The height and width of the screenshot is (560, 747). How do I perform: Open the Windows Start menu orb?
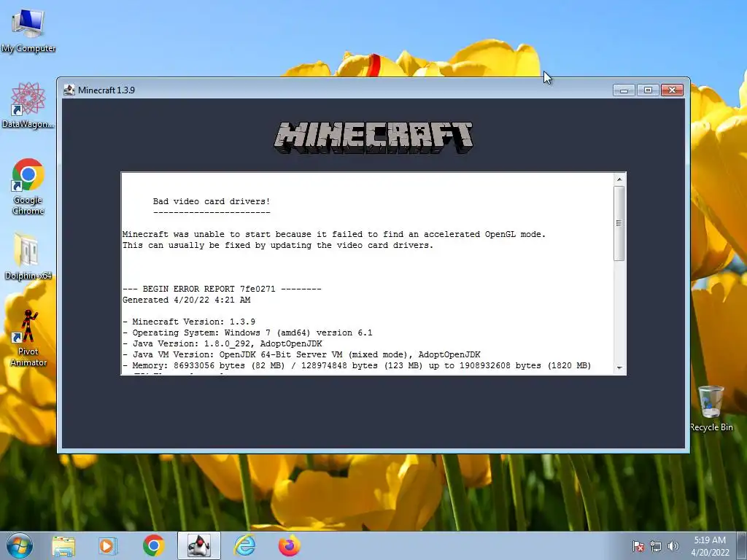20,545
